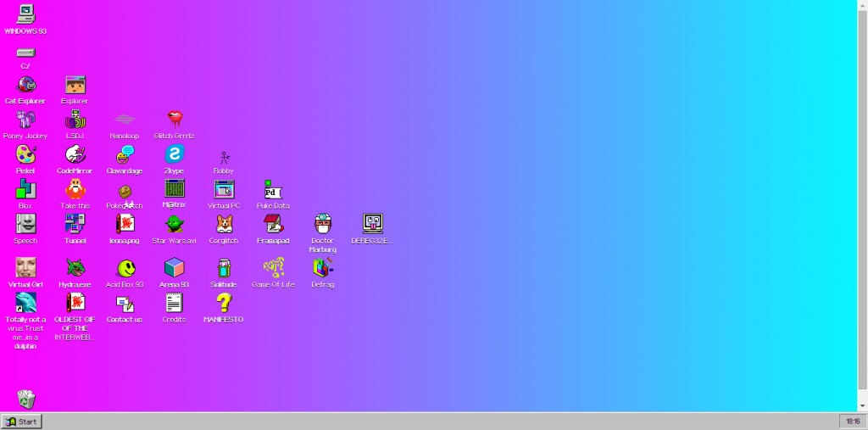The image size is (868, 430).
Task: Open the Zkype icon
Action: [175, 154]
